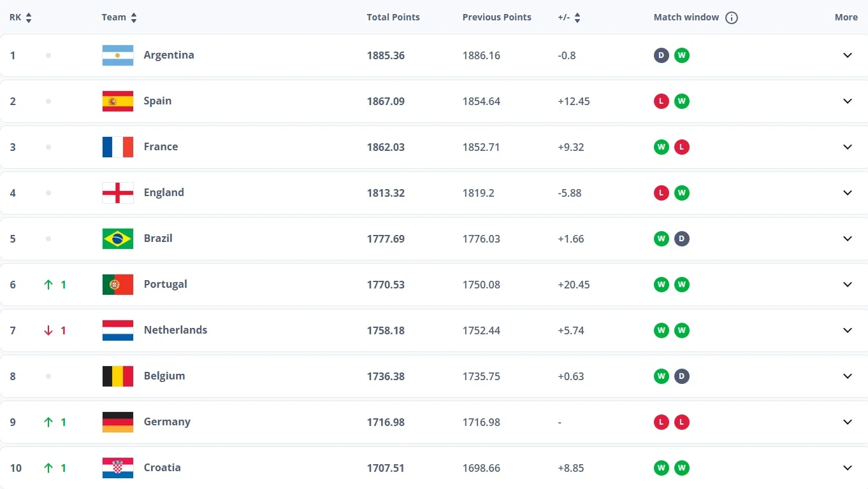868x489 pixels.
Task: Click the Spain flag icon
Action: (118, 101)
